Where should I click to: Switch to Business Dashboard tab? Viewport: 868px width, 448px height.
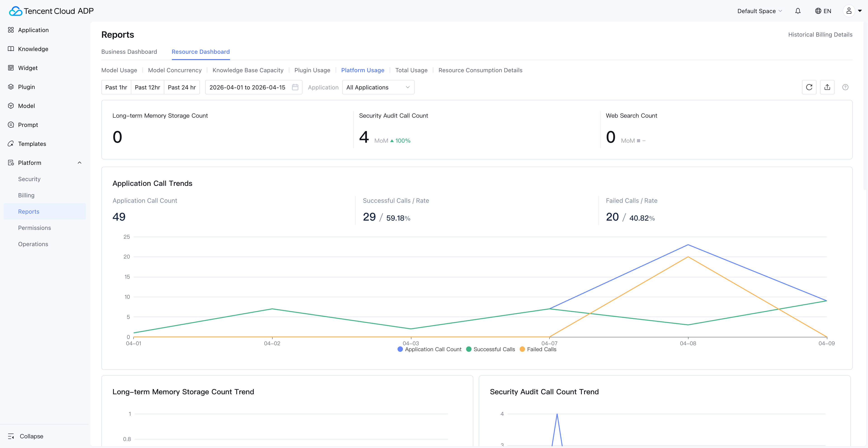[129, 51]
